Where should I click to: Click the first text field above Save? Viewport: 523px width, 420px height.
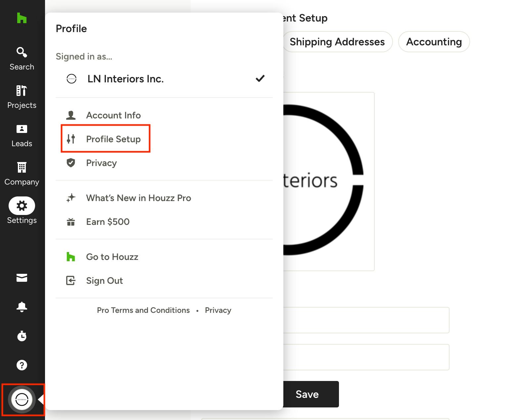tap(366, 320)
